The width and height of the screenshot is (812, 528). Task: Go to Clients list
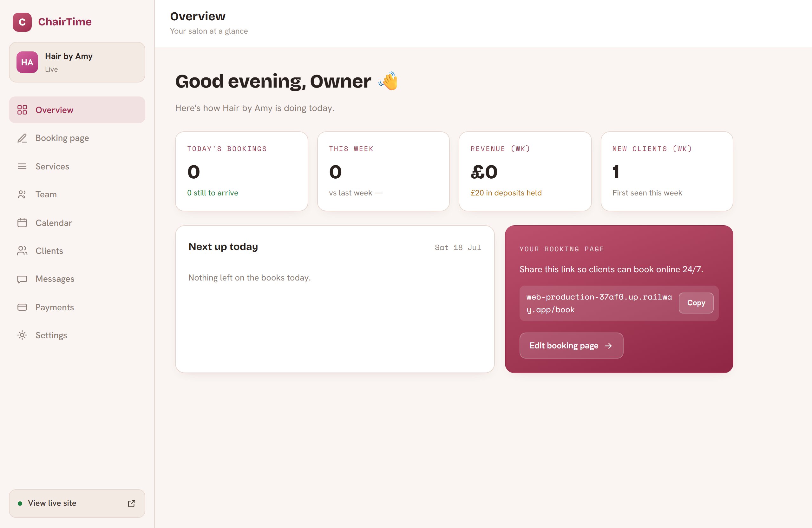tap(77, 251)
